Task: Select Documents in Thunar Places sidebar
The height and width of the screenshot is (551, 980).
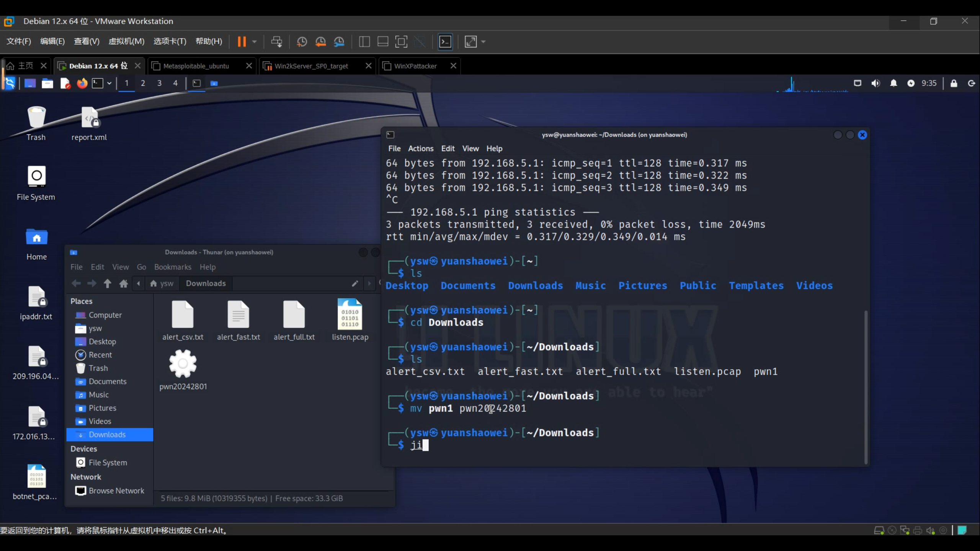Action: point(107,381)
